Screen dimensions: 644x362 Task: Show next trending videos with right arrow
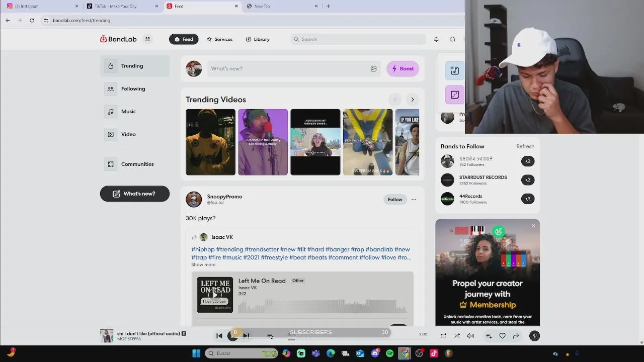click(413, 100)
